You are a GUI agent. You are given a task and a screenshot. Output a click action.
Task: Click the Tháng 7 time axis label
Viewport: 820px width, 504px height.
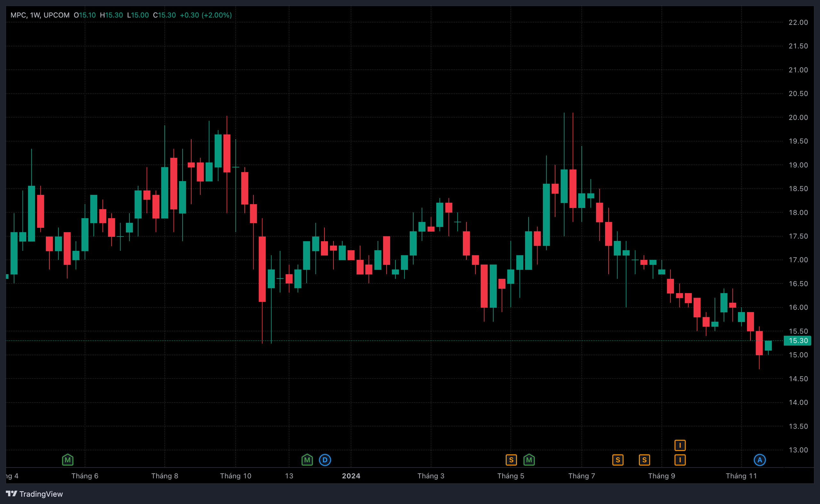coord(581,476)
